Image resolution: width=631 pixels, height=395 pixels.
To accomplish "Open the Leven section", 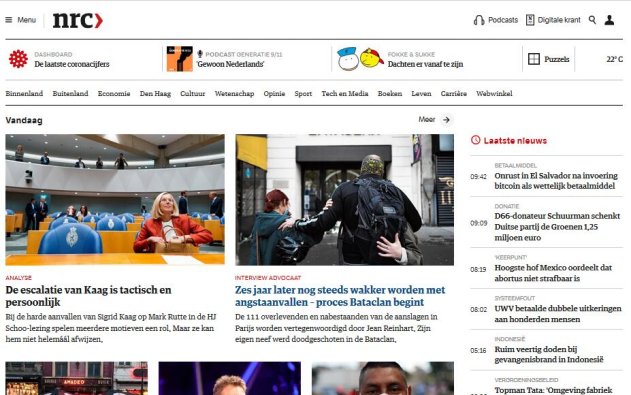I will click(x=421, y=94).
